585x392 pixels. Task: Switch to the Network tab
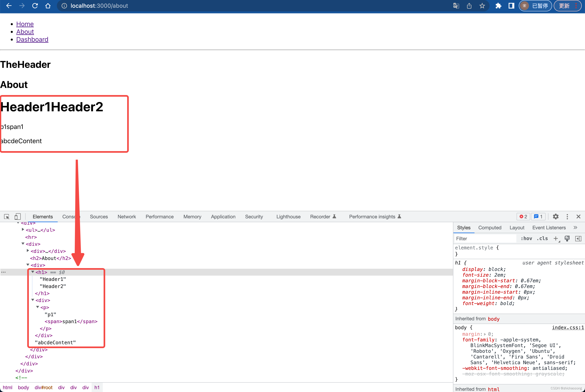coord(127,217)
